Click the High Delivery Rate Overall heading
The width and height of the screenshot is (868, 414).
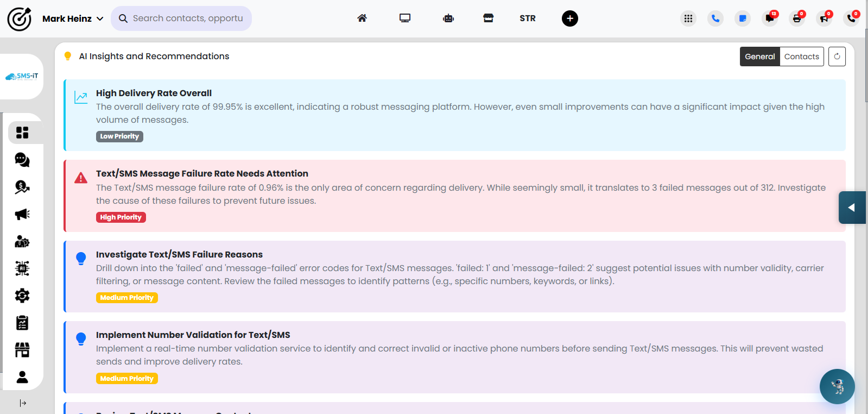point(154,93)
